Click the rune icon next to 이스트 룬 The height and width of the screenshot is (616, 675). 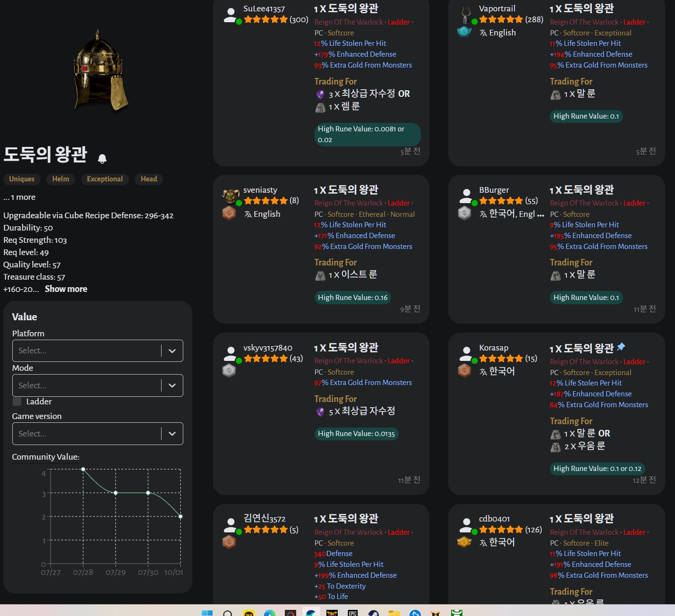click(320, 275)
